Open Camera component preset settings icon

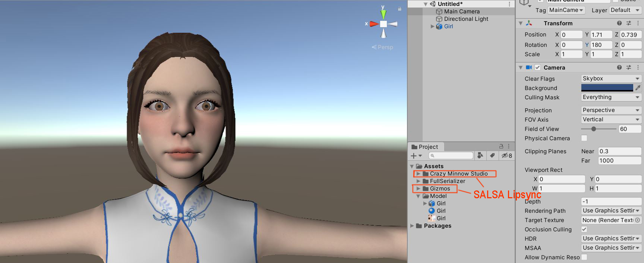629,67
